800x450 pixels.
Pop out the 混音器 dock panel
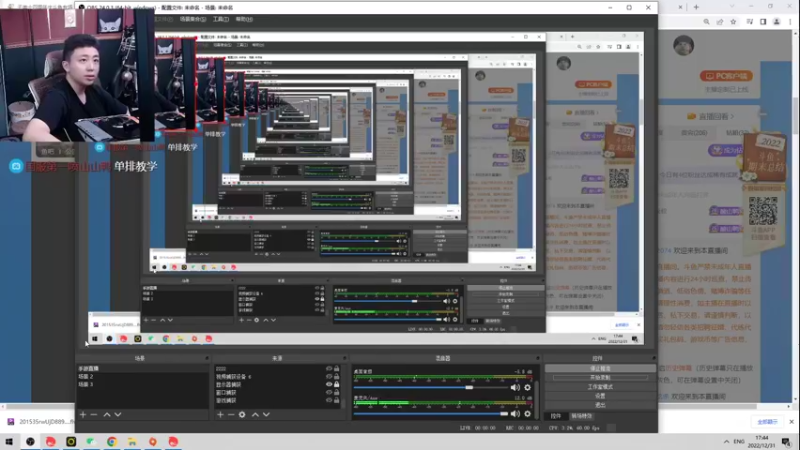pyautogui.click(x=537, y=358)
